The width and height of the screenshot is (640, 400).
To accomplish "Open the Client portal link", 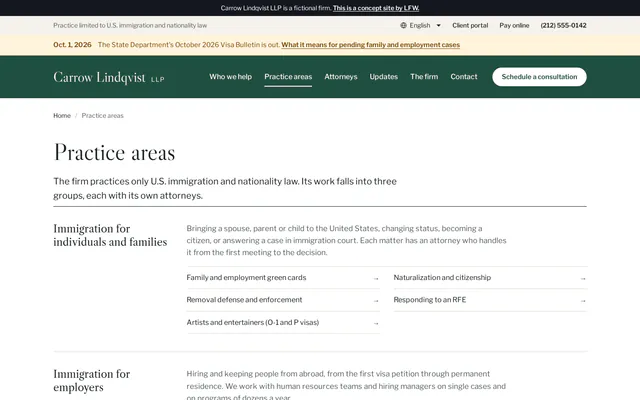I will tap(470, 25).
